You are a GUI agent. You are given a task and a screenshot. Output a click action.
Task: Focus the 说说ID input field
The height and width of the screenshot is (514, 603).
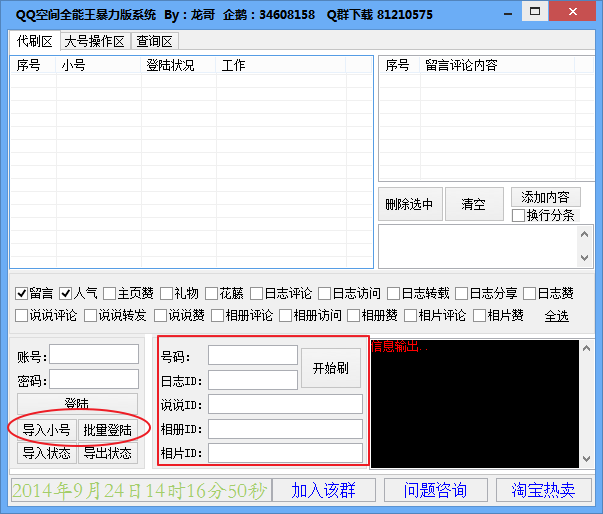(x=285, y=404)
